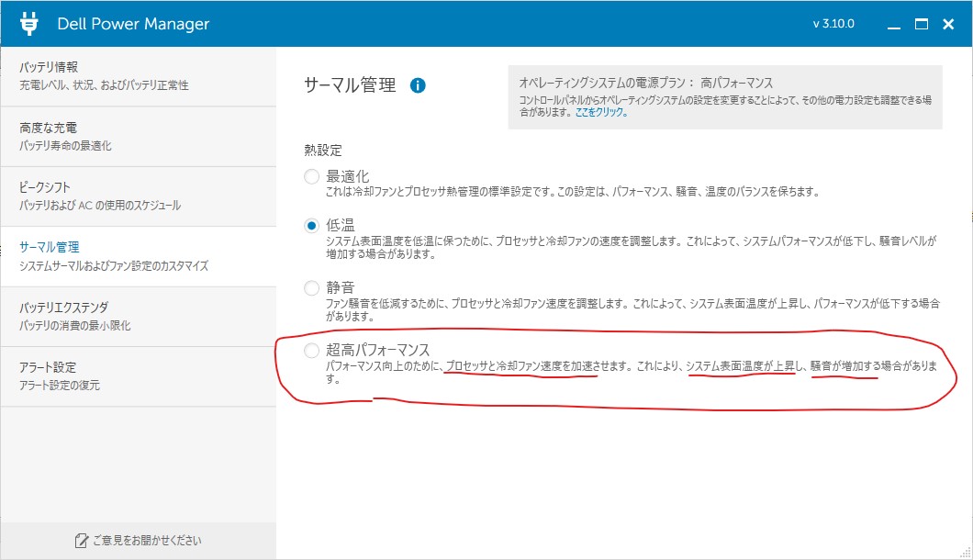This screenshot has height=560, width=973.
Task: Select the 最適化 thermal setting
Action: tap(312, 176)
